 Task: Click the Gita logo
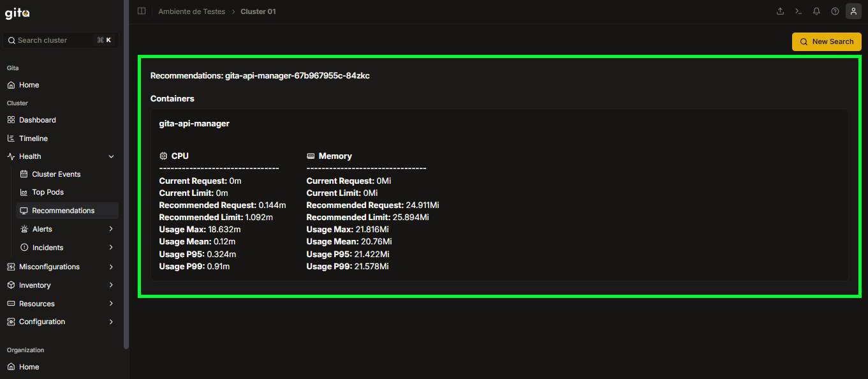17,13
